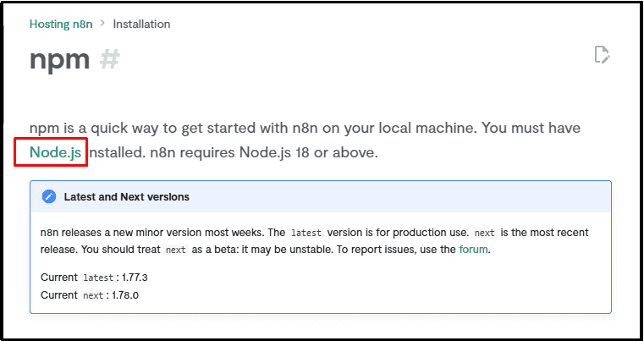The height and width of the screenshot is (341, 644).
Task: Open the Node.js link
Action: click(55, 152)
